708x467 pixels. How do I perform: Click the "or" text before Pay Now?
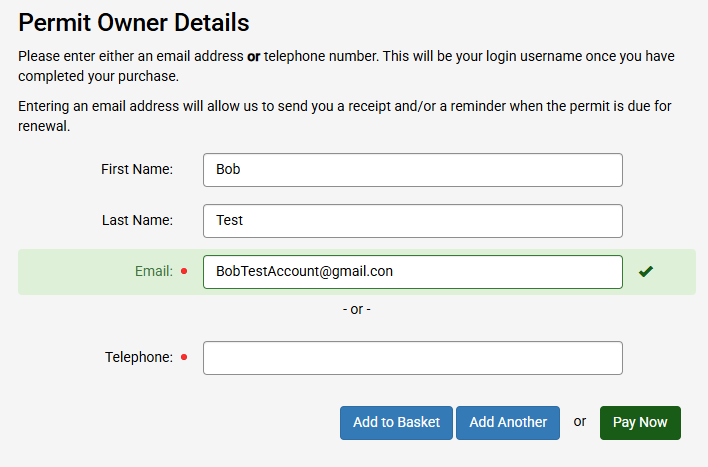[x=580, y=421]
